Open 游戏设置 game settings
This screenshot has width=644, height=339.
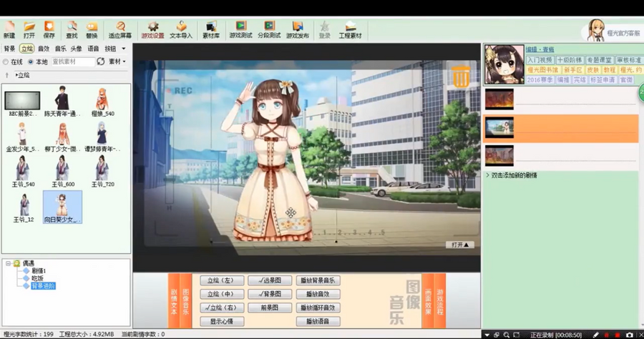152,29
